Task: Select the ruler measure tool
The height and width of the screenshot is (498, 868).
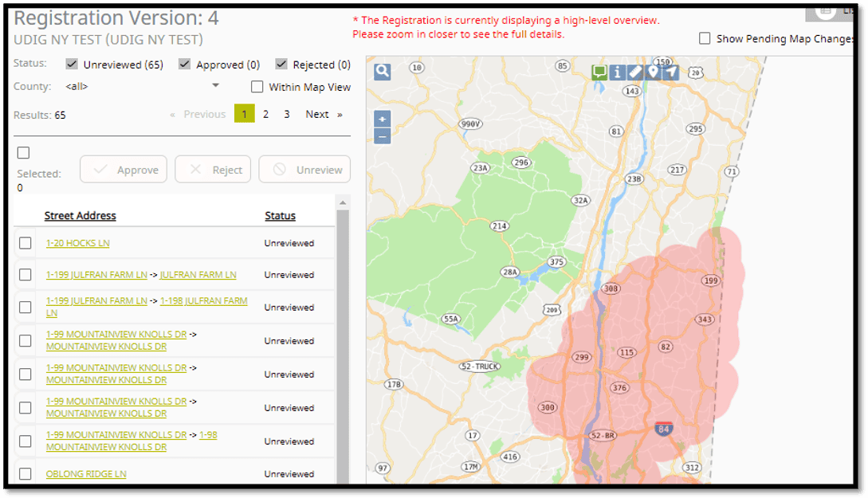Action: coord(635,73)
